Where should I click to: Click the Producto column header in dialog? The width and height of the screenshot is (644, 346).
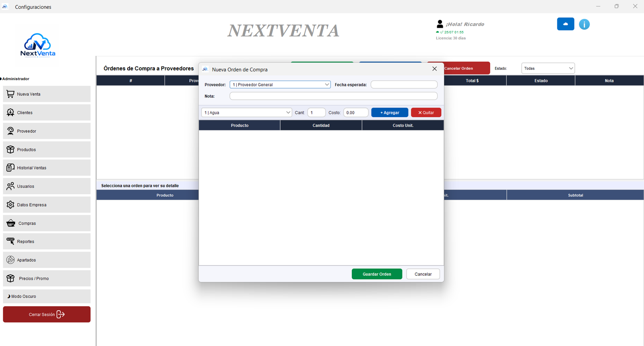239,126
